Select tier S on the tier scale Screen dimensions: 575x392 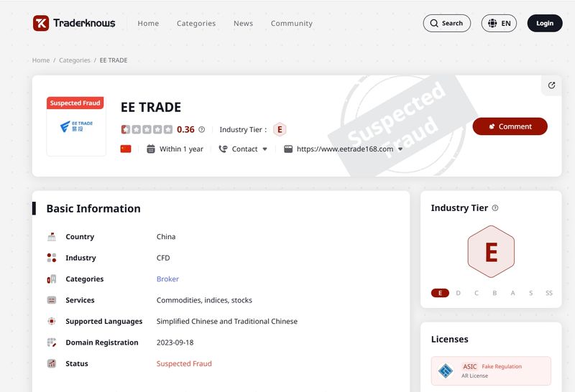click(x=530, y=293)
